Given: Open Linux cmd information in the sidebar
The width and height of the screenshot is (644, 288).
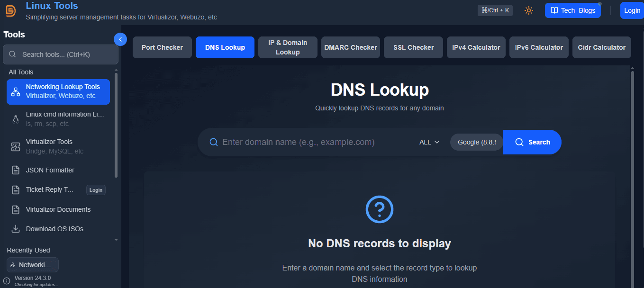Looking at the screenshot, I should point(58,119).
